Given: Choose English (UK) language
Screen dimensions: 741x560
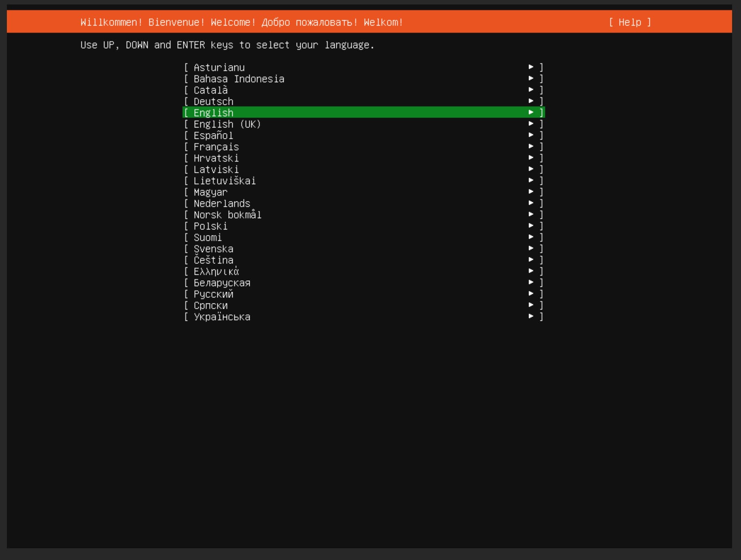Looking at the screenshot, I should pyautogui.click(x=363, y=124).
